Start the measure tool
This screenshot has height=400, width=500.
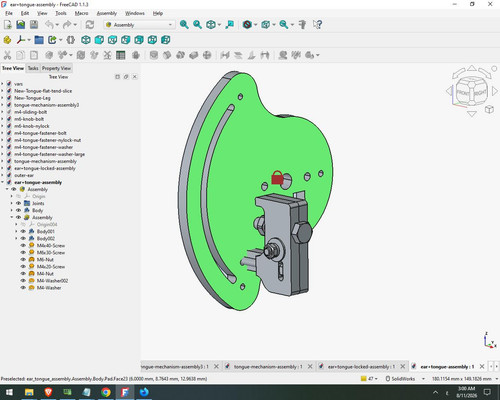302,25
